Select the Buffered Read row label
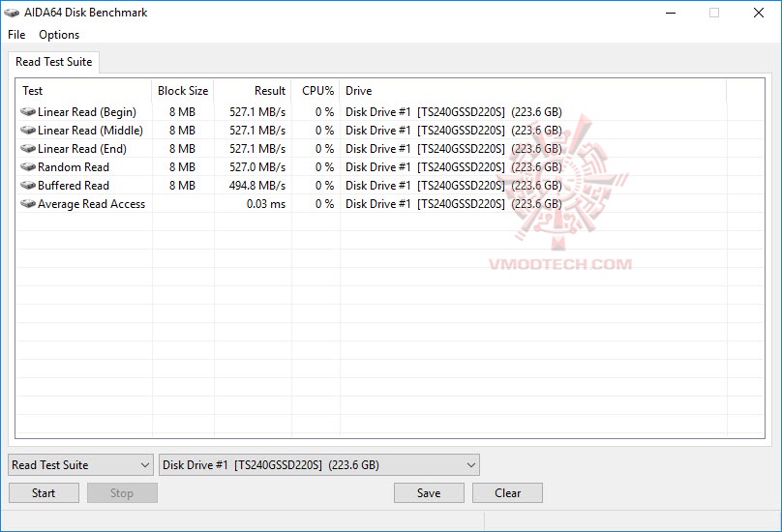782x532 pixels. (x=74, y=186)
